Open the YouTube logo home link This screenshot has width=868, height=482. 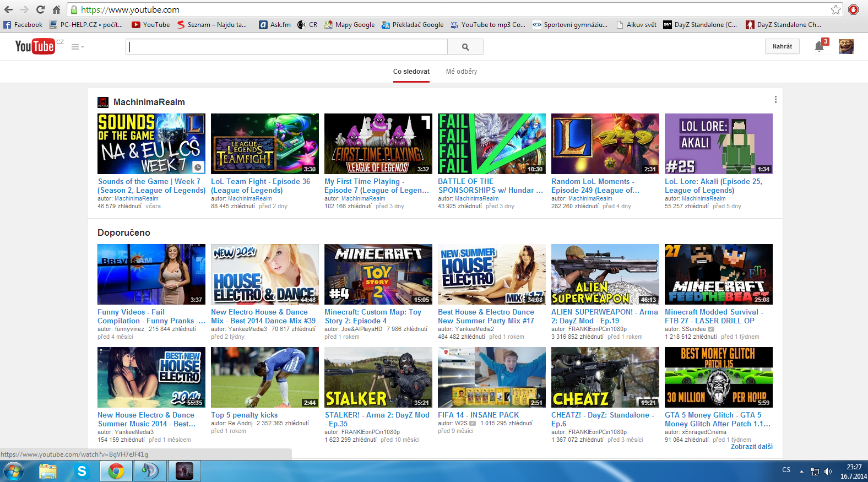(35, 46)
